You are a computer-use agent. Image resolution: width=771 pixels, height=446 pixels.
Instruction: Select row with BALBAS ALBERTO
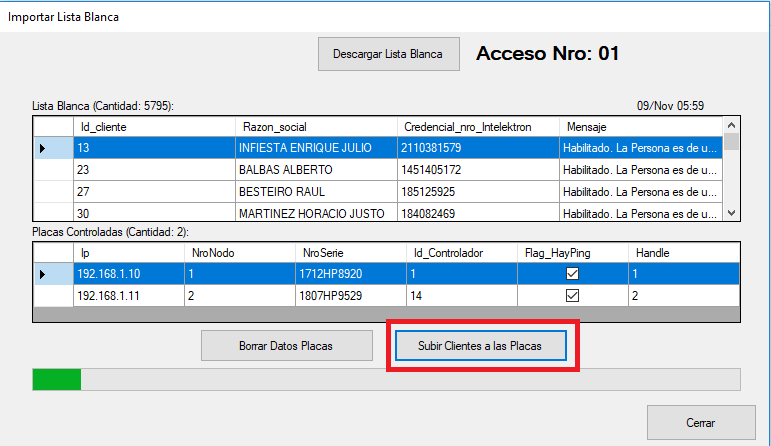pos(285,170)
